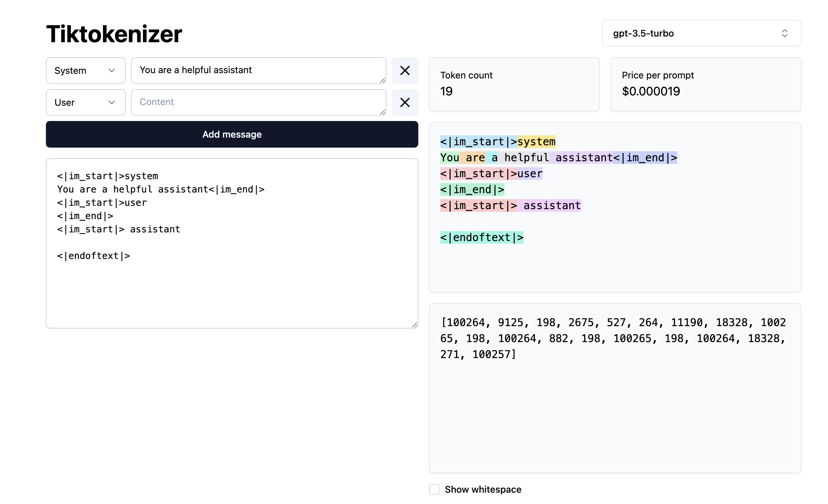Click '<|endoftext|>' in the raw prompt area
This screenshot has width=828, height=504.
[93, 256]
